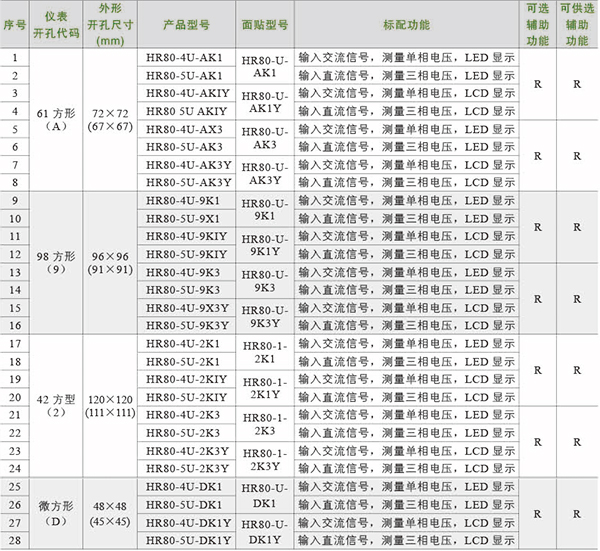
Task: Select the HR80-5U-2K3Y product model cell
Action: 187,468
